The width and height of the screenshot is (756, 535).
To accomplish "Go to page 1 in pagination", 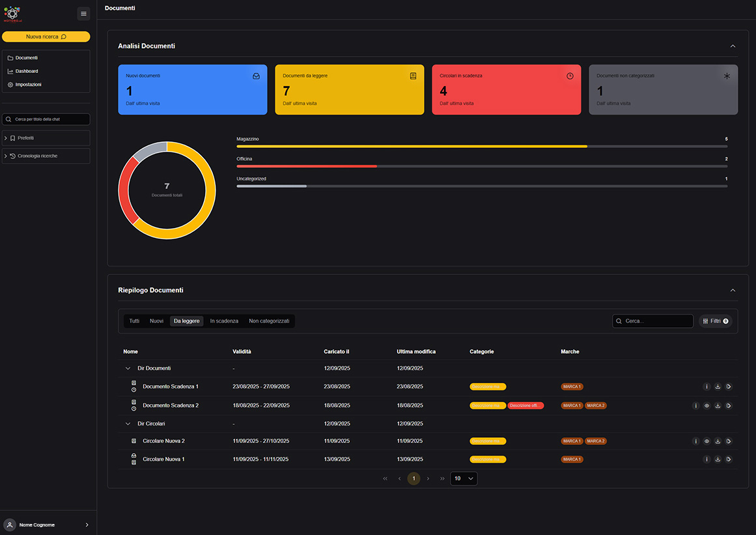I will coord(413,478).
